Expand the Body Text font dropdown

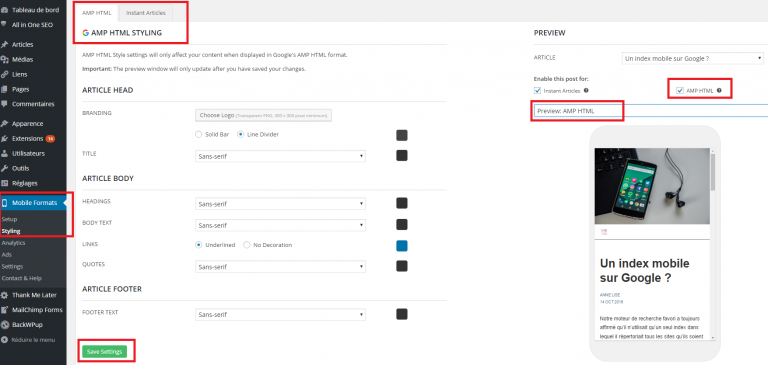[x=280, y=225]
